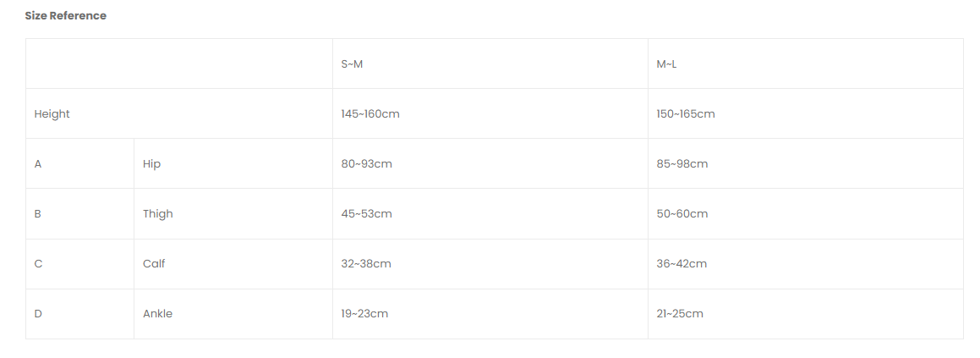Click the letter A in hip row
The width and height of the screenshot is (980, 358).
pos(38,164)
